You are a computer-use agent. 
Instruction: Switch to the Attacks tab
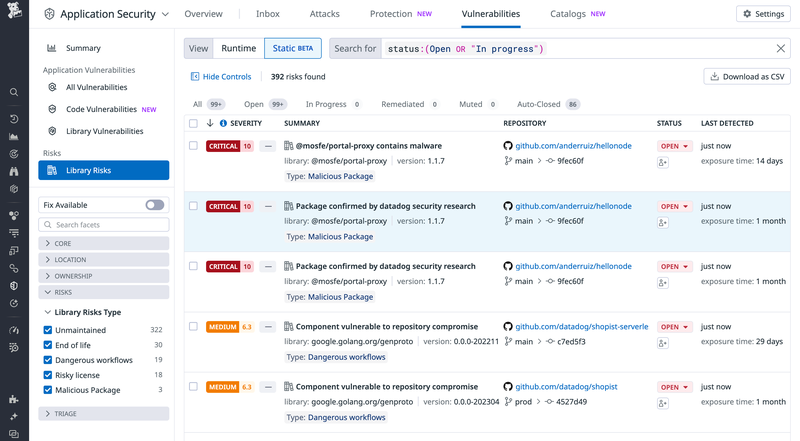(x=325, y=14)
